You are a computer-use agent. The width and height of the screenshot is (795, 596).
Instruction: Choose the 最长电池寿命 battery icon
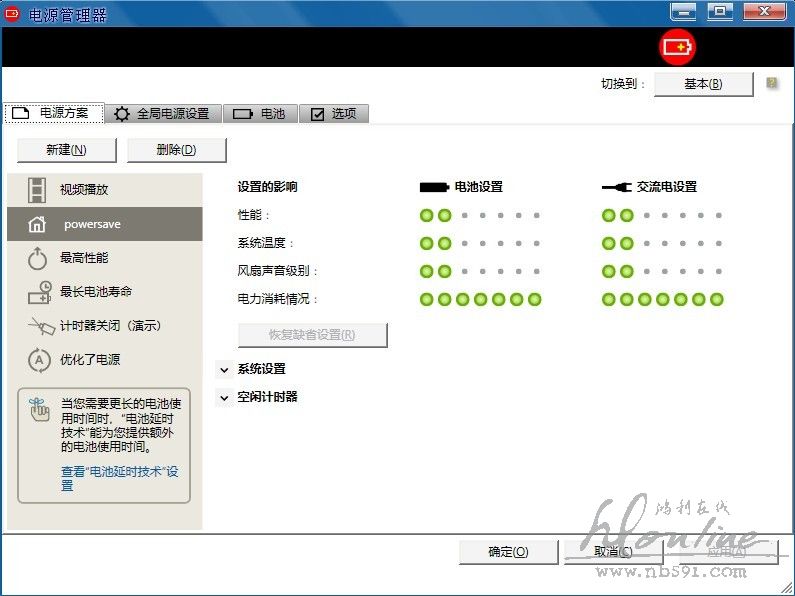(38, 292)
